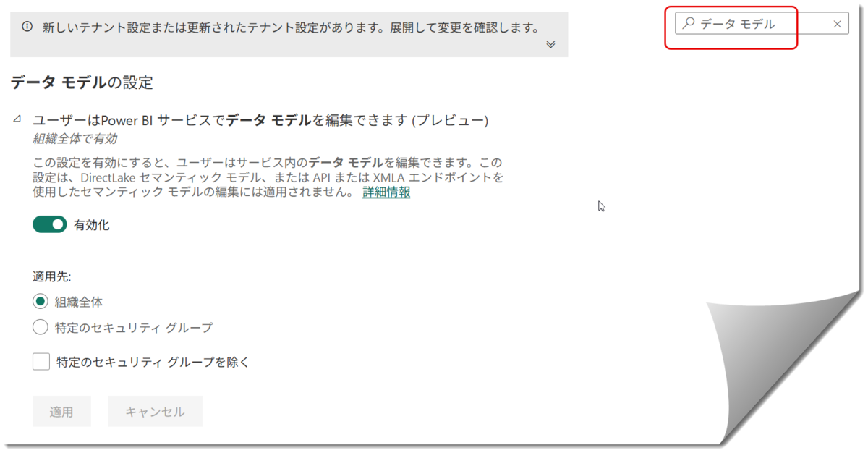This screenshot has height=453, width=868.
Task: Toggle off the 有効化 switch
Action: coord(50,225)
